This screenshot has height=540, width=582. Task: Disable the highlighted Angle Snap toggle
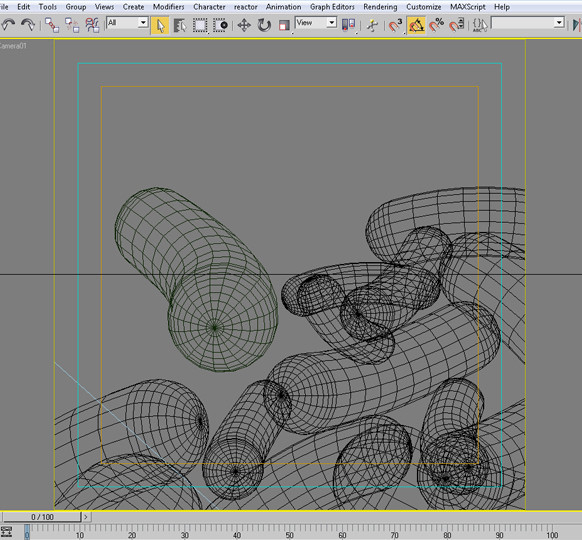click(416, 25)
